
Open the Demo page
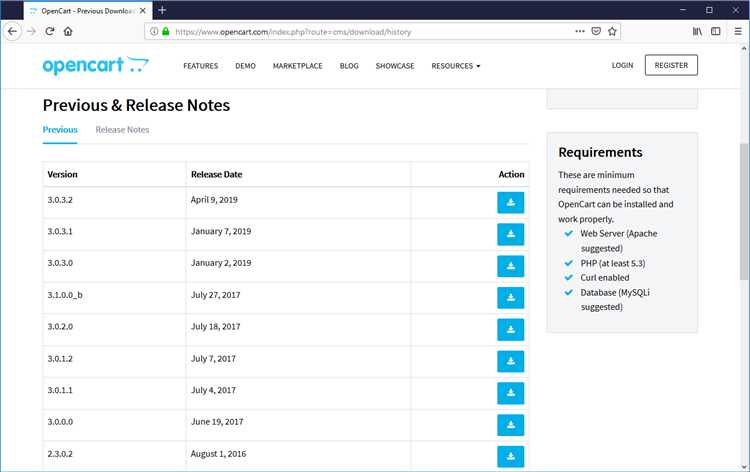pyautogui.click(x=245, y=66)
